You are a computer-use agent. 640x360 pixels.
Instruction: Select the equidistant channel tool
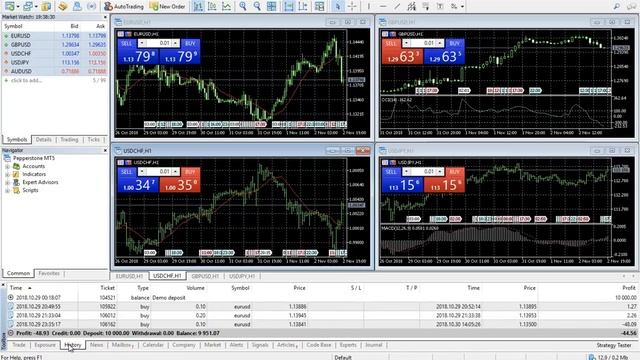(411, 6)
